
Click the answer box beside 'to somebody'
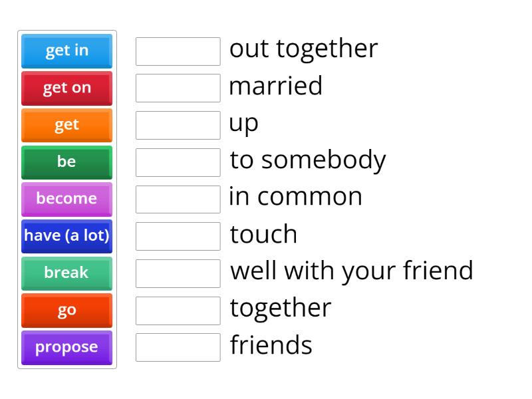tap(178, 162)
